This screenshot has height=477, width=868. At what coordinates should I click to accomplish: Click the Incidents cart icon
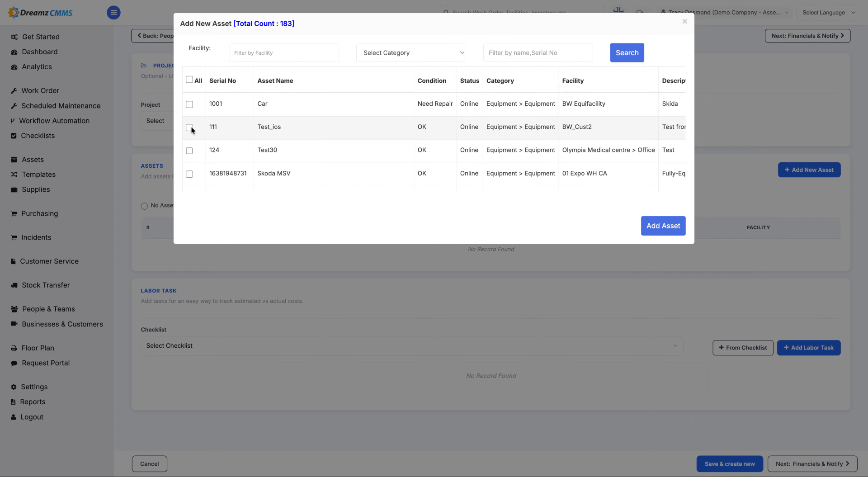coord(14,237)
